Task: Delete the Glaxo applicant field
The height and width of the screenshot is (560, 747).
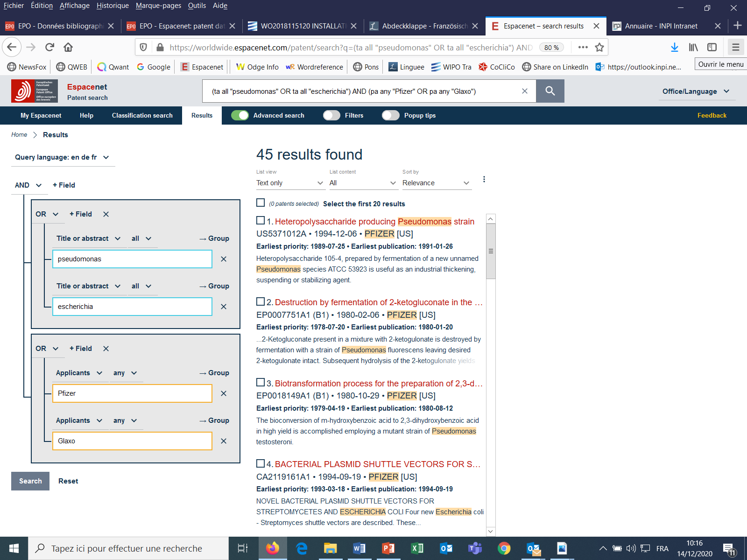Action: click(224, 441)
